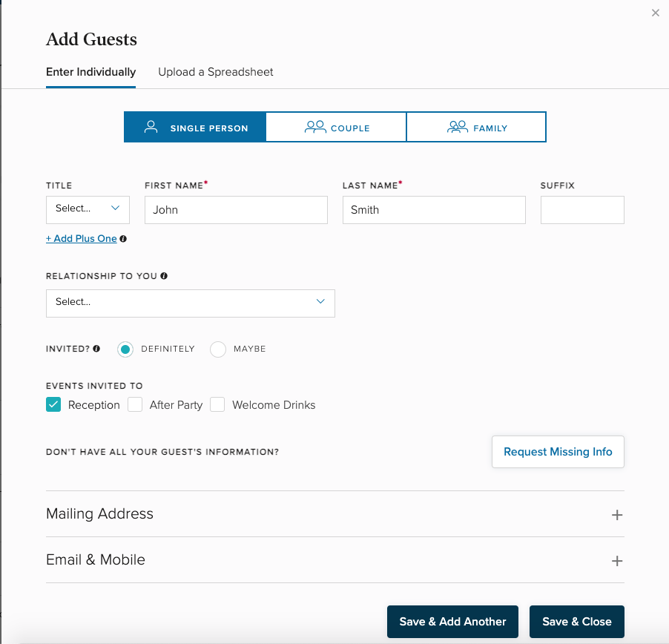Select the Family guest type
Image resolution: width=669 pixels, height=644 pixels.
476,127
